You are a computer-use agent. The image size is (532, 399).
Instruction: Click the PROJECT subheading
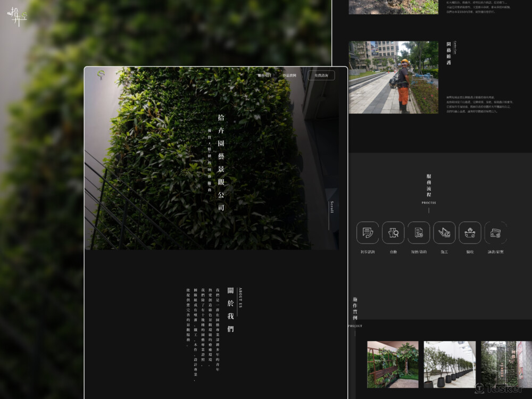pyautogui.click(x=355, y=326)
